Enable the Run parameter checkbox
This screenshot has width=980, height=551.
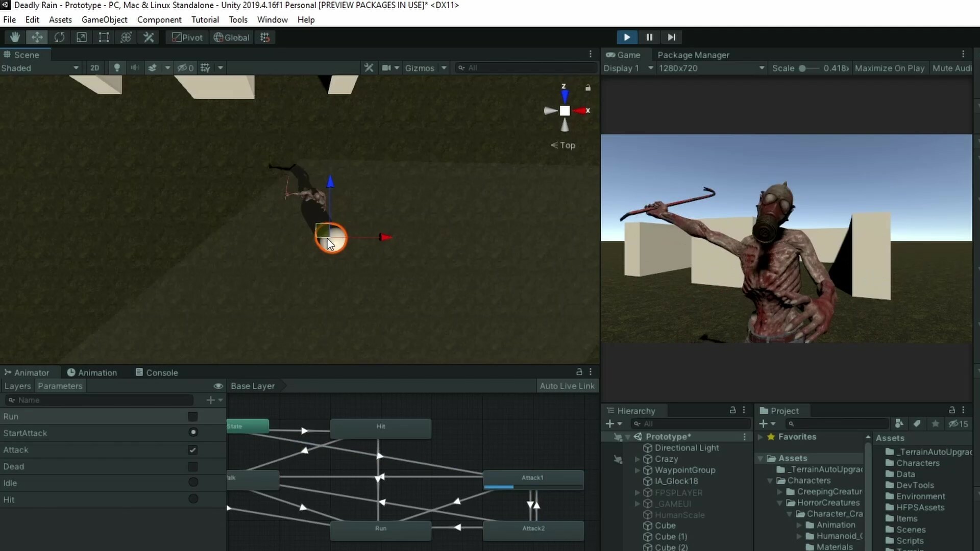[192, 417]
